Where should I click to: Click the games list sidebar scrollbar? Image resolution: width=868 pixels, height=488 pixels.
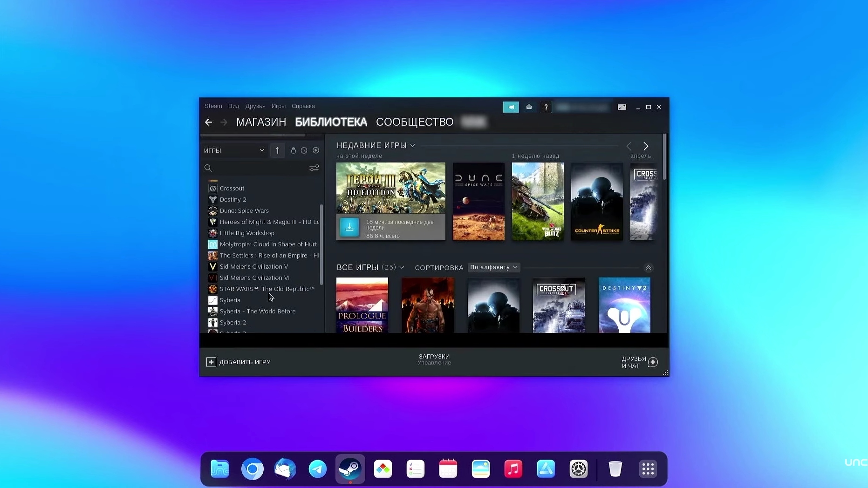coord(321,244)
